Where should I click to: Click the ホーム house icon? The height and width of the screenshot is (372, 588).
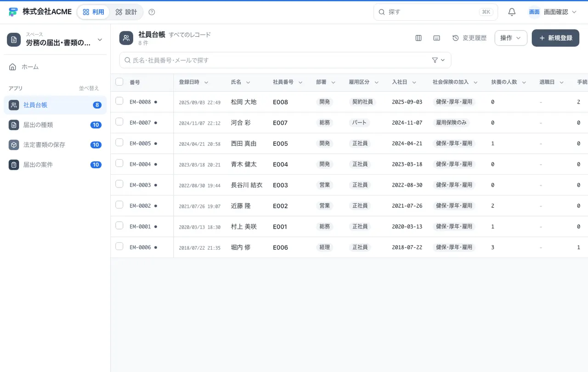pos(13,67)
